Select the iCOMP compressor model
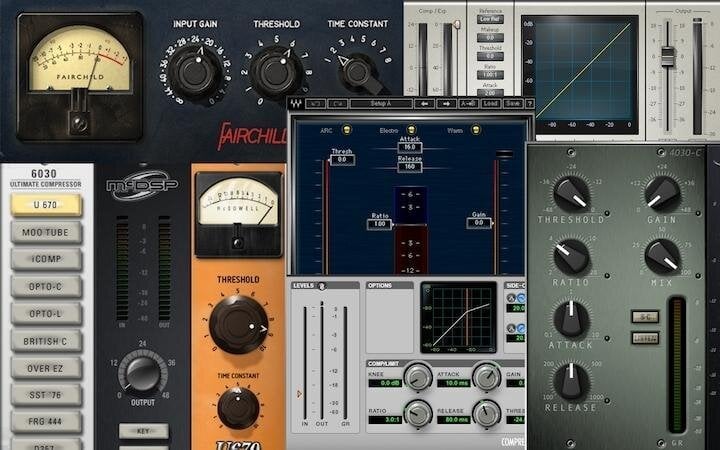Viewport: 720px width, 450px height. [46, 259]
